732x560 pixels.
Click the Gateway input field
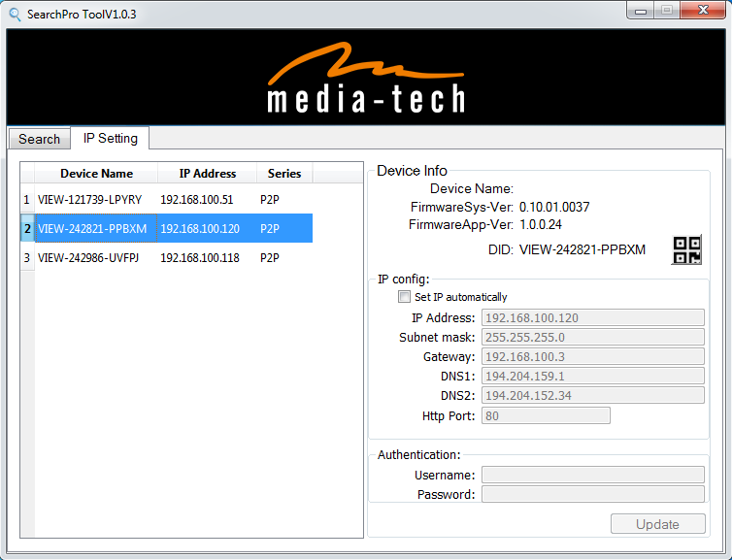point(593,356)
